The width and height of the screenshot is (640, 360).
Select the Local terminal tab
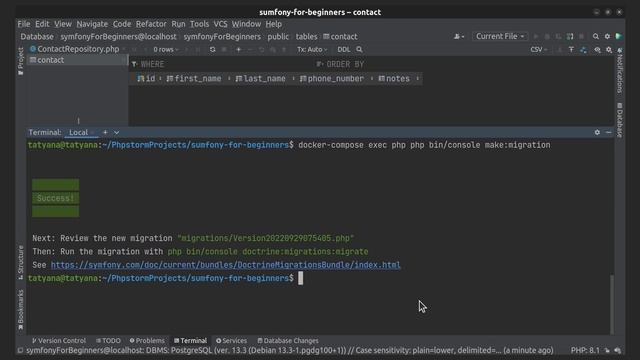pos(78,132)
